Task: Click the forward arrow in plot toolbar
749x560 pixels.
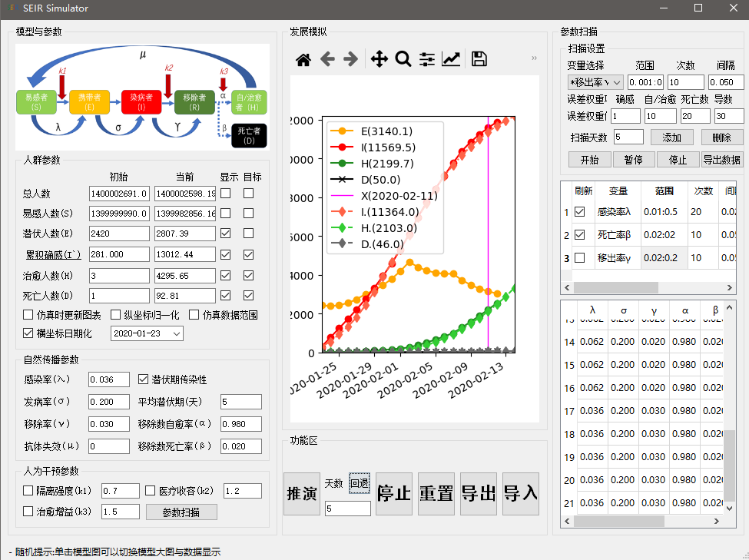Action: click(x=350, y=59)
